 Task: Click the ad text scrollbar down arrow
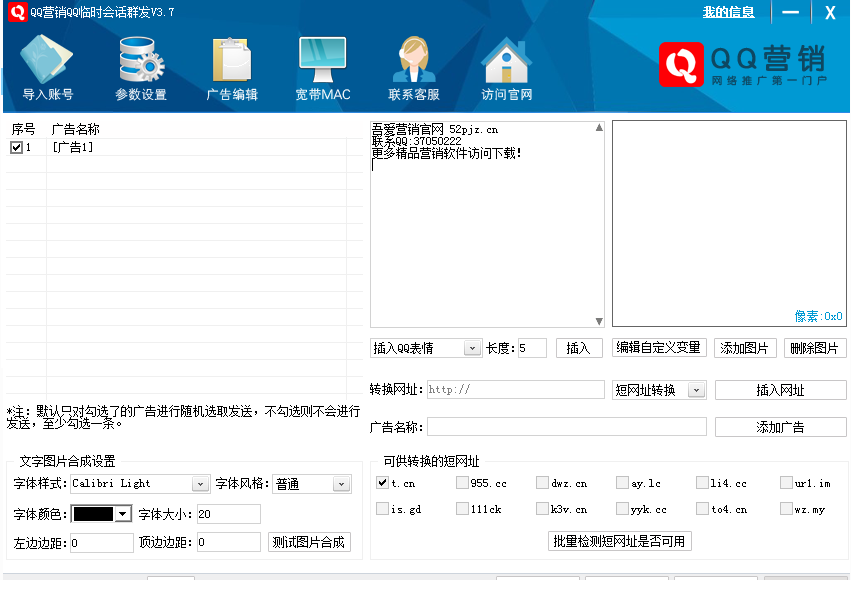[599, 321]
